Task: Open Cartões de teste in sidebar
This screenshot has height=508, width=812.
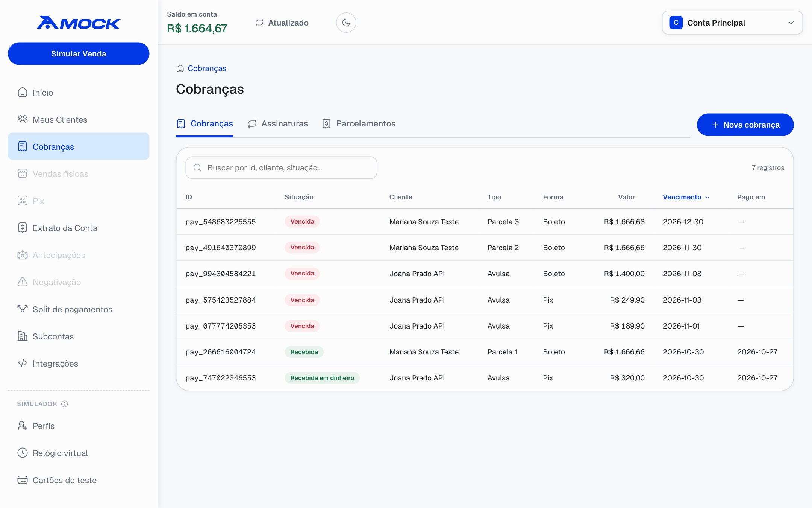Action: [79, 480]
